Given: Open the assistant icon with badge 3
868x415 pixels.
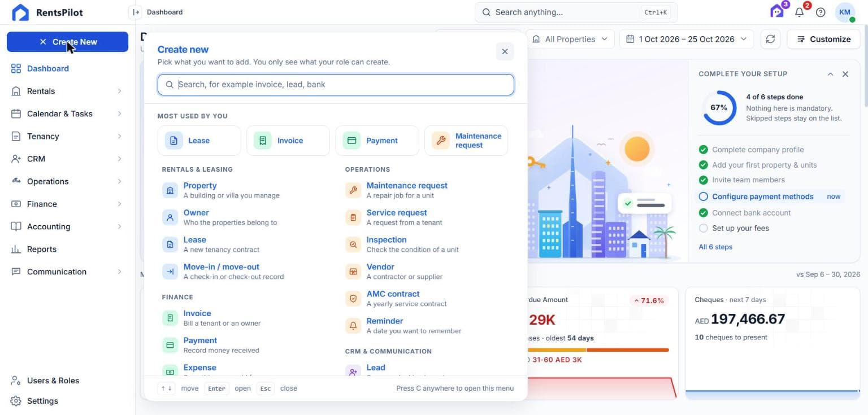Looking at the screenshot, I should point(777,12).
